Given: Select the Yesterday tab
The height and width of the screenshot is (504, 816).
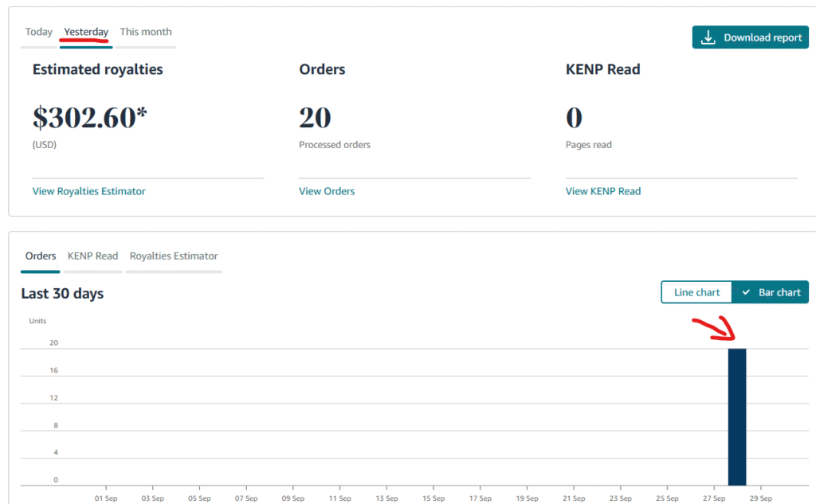Looking at the screenshot, I should point(86,32).
